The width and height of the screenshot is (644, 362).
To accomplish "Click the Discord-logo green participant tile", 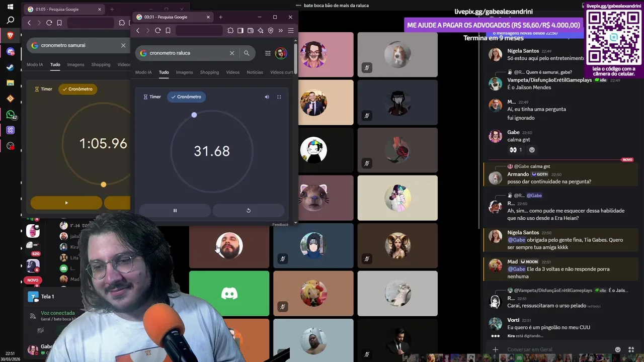I will click(x=229, y=294).
